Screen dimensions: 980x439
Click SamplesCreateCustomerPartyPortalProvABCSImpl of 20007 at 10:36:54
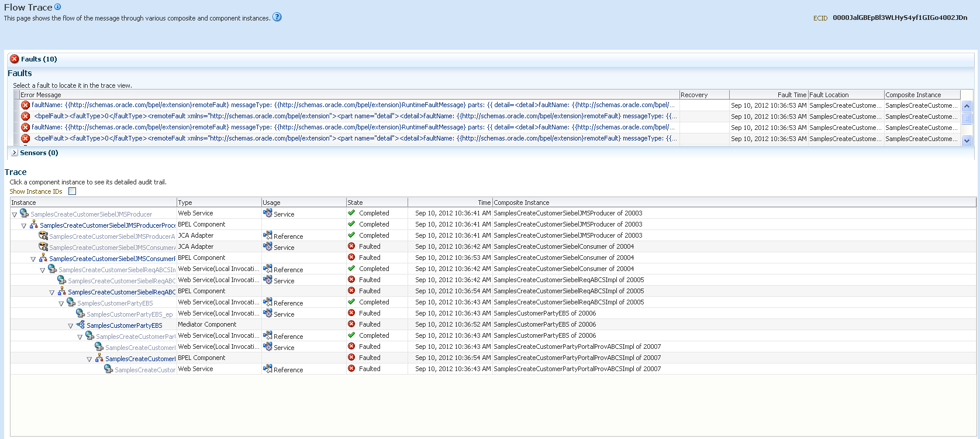[577, 358]
